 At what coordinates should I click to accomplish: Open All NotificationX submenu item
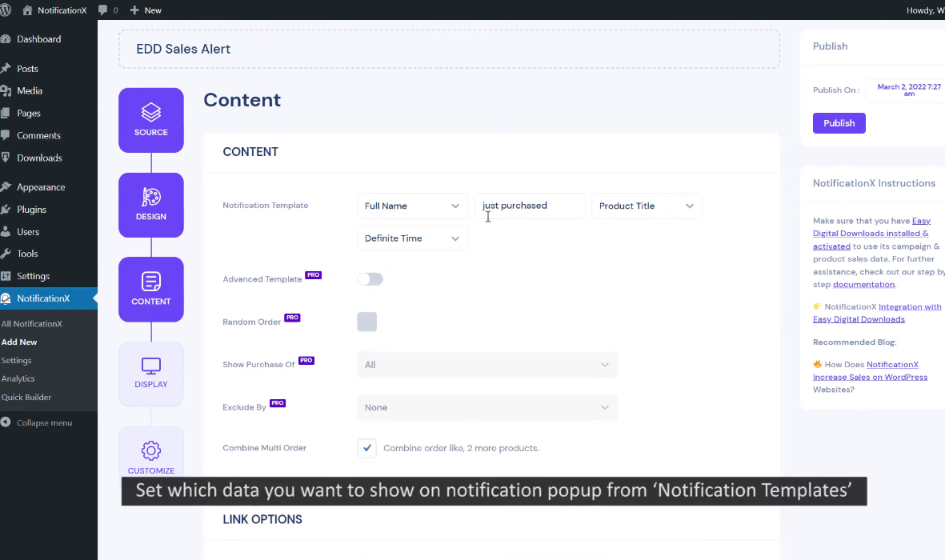tap(32, 324)
